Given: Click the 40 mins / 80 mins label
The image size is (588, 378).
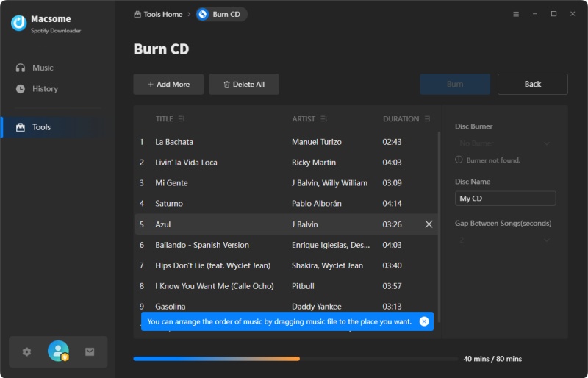Looking at the screenshot, I should coord(492,359).
